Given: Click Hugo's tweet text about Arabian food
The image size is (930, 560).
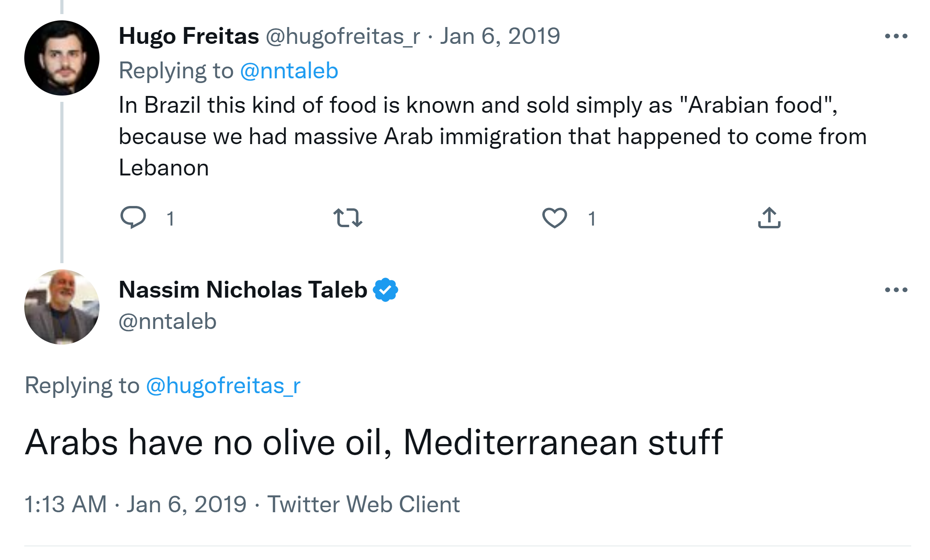Looking at the screenshot, I should [470, 136].
